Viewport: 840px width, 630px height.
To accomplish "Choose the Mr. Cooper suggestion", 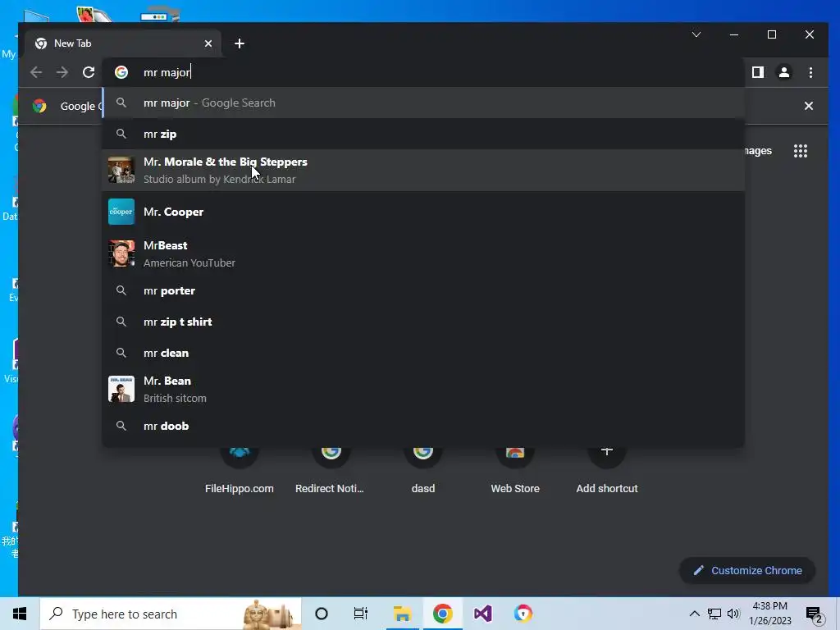I will click(x=423, y=212).
